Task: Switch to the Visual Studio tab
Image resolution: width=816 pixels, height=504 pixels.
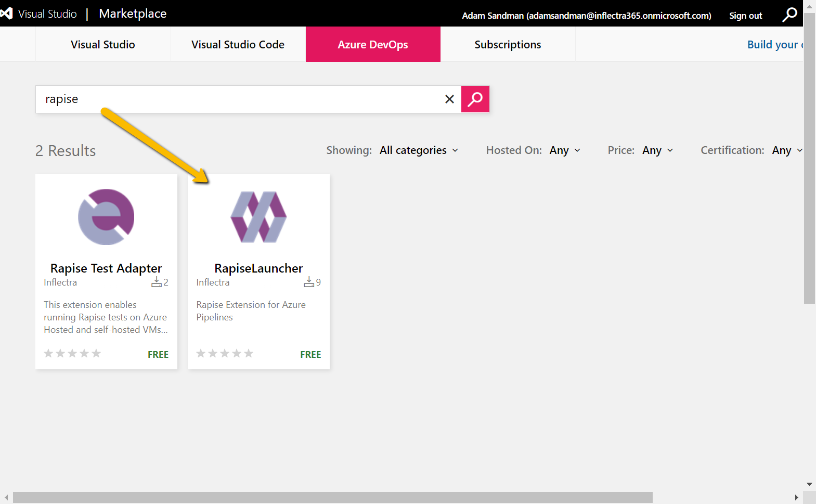Action: point(103,45)
